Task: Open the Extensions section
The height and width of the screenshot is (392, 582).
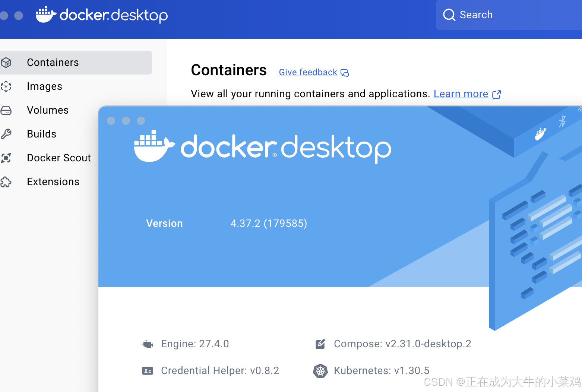Action: pyautogui.click(x=53, y=182)
